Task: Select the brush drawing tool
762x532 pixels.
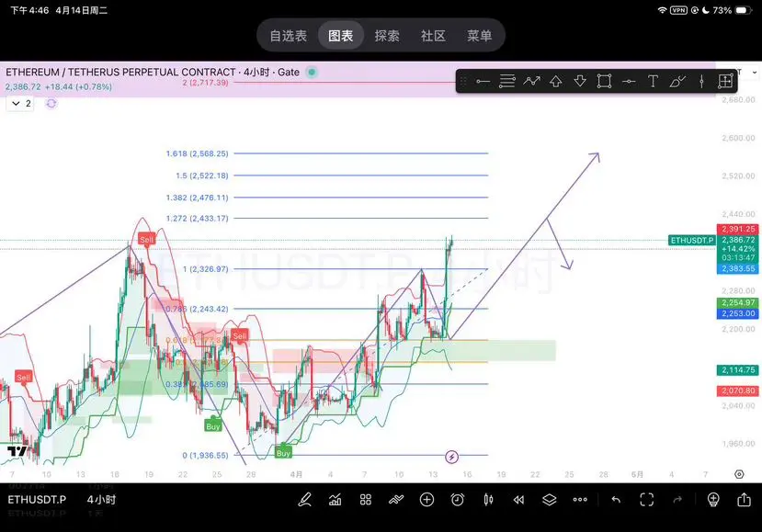Action: pyautogui.click(x=677, y=81)
